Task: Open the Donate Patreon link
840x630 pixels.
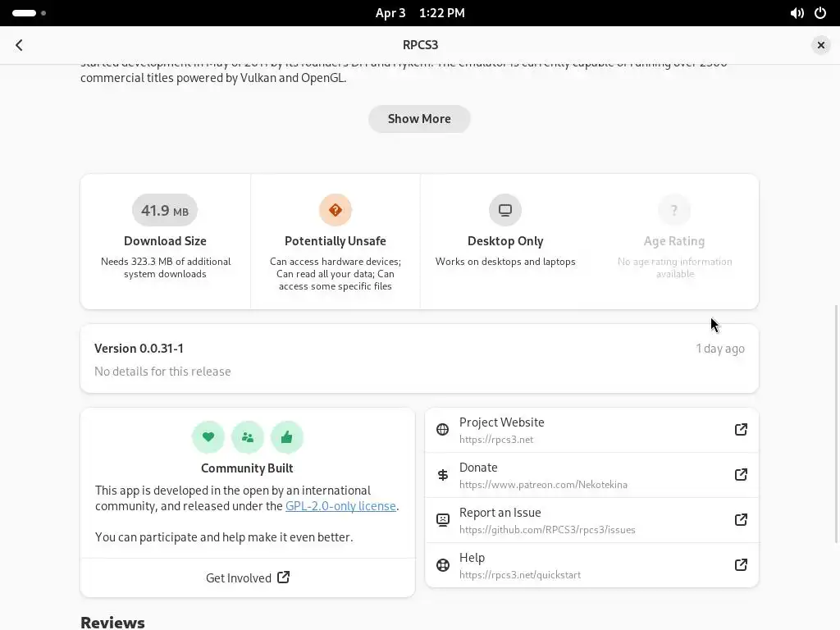Action: pos(592,475)
